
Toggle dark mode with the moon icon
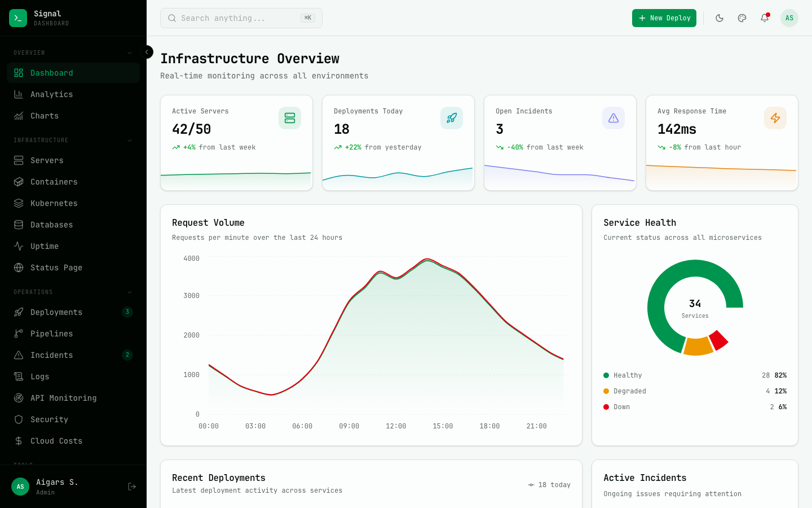pyautogui.click(x=720, y=17)
